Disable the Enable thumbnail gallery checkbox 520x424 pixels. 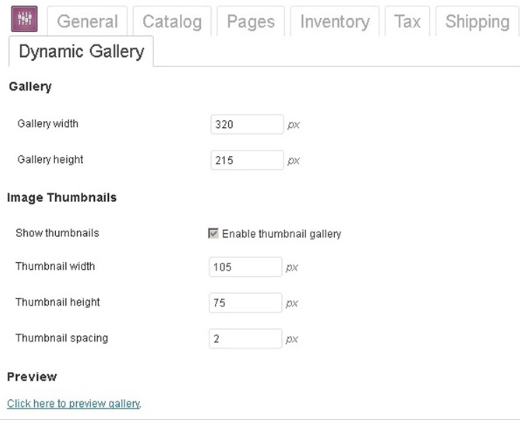tap(213, 233)
